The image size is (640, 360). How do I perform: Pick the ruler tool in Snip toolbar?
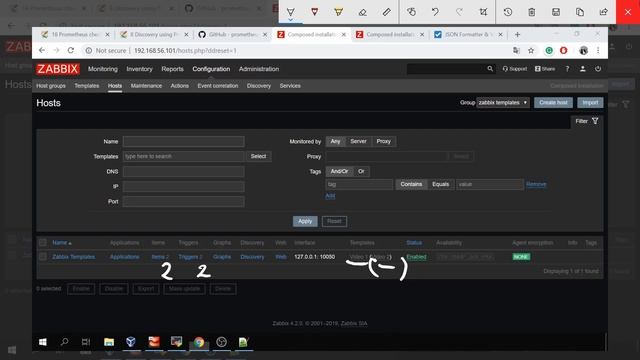point(387,12)
